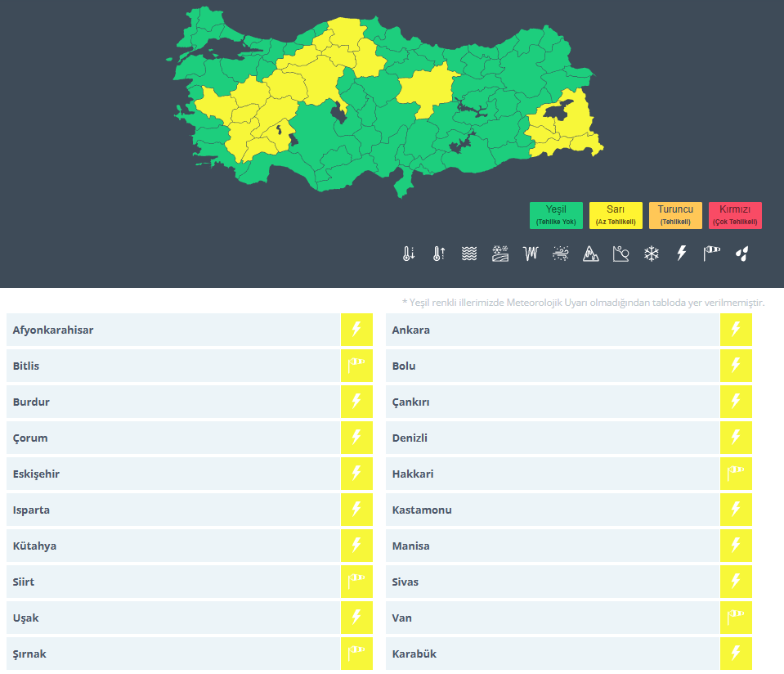Image resolution: width=784 pixels, height=674 pixels.
Task: Select the Çankırı province name
Action: (411, 402)
